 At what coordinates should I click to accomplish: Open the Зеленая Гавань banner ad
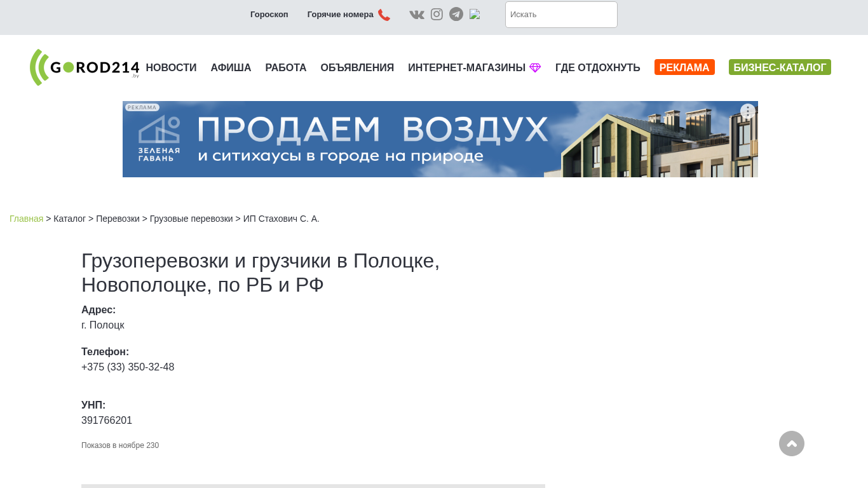click(440, 139)
